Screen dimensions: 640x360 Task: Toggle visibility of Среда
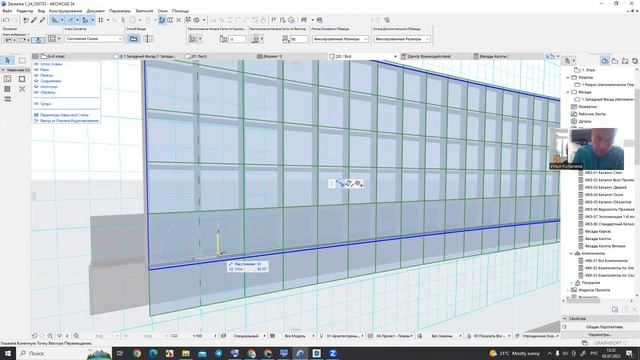tap(36, 104)
